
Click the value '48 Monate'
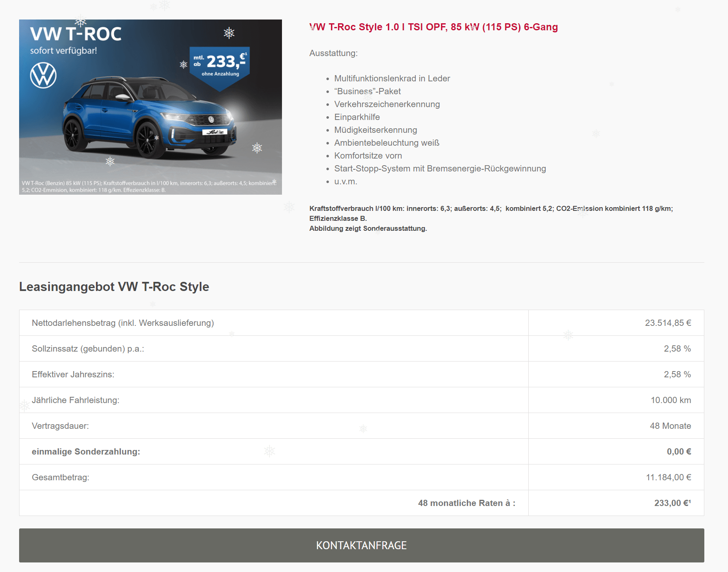pyautogui.click(x=670, y=426)
